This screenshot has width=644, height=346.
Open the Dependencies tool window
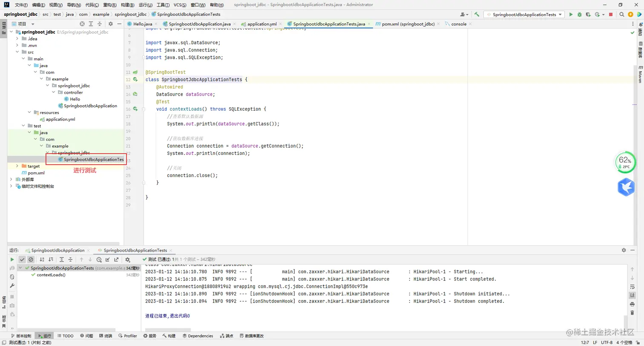198,336
